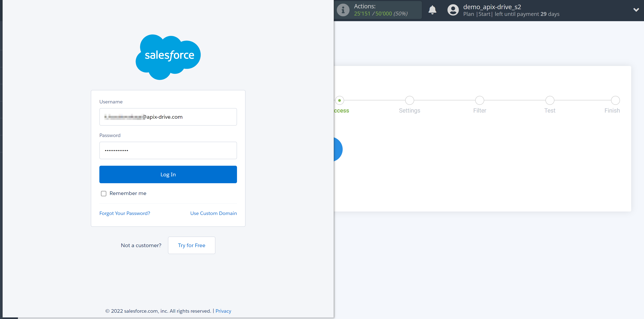Click the Try for Free button
Image resolution: width=644 pixels, height=319 pixels.
point(192,245)
